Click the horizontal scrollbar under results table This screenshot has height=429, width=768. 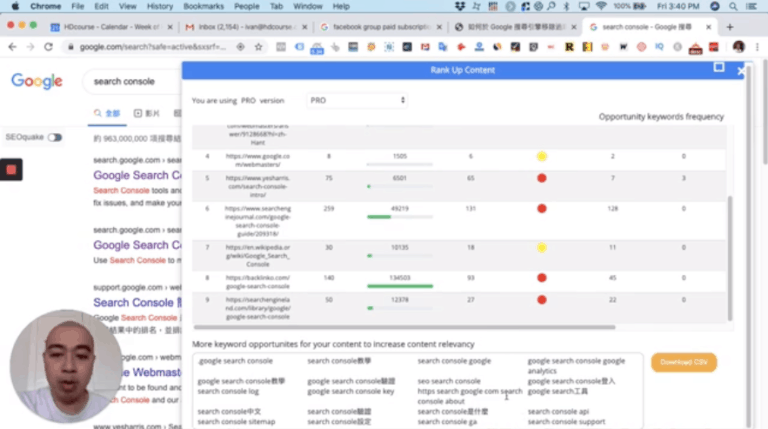coord(404,327)
